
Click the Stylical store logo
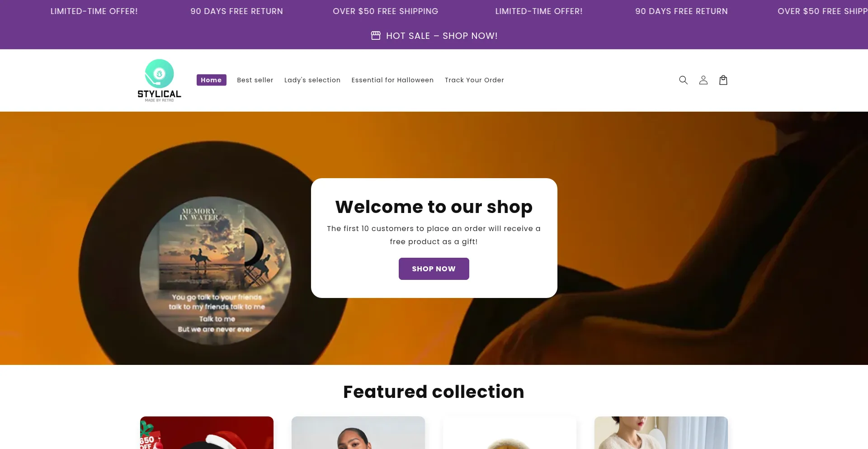click(x=159, y=80)
